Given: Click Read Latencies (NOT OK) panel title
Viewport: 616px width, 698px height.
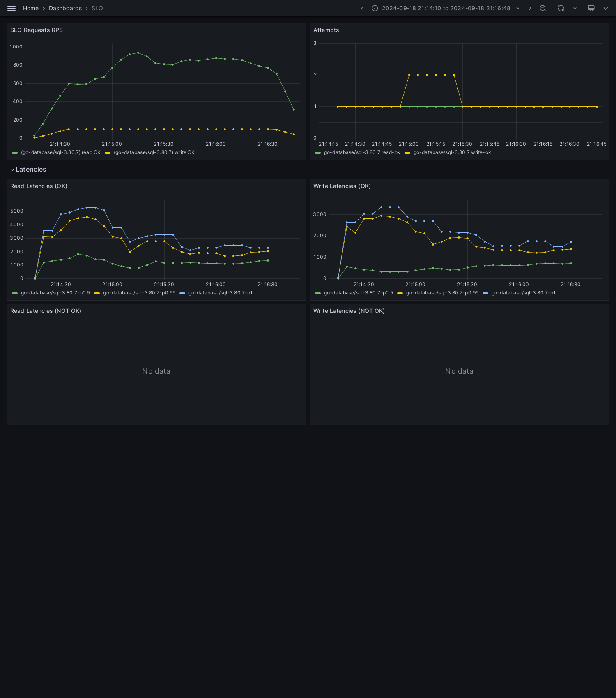Looking at the screenshot, I should pyautogui.click(x=46, y=311).
